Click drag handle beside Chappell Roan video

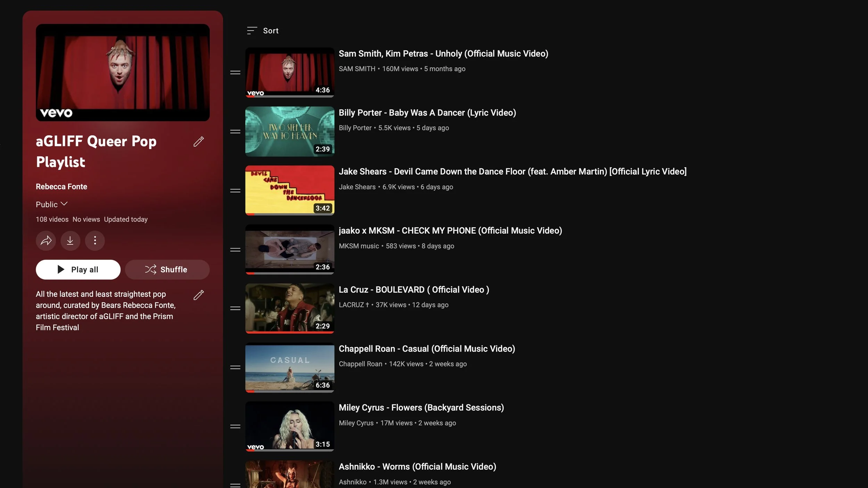tap(235, 368)
